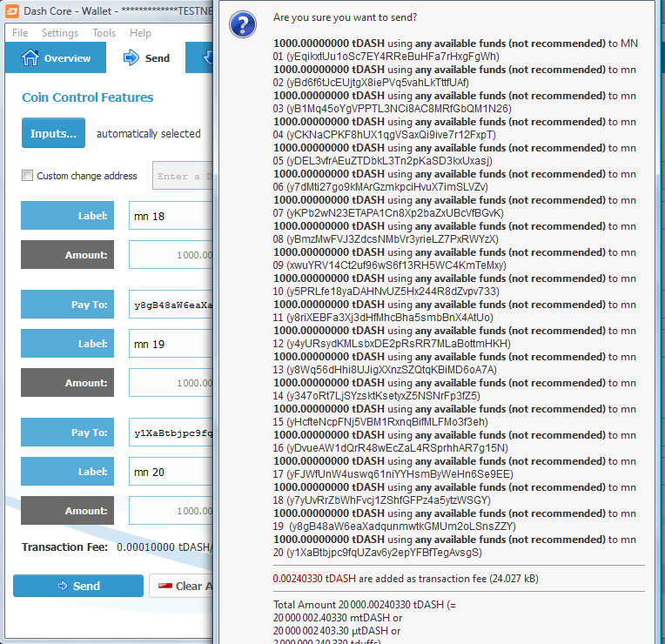665x644 pixels.
Task: Click the label field containing mn 19
Action: tap(171, 344)
